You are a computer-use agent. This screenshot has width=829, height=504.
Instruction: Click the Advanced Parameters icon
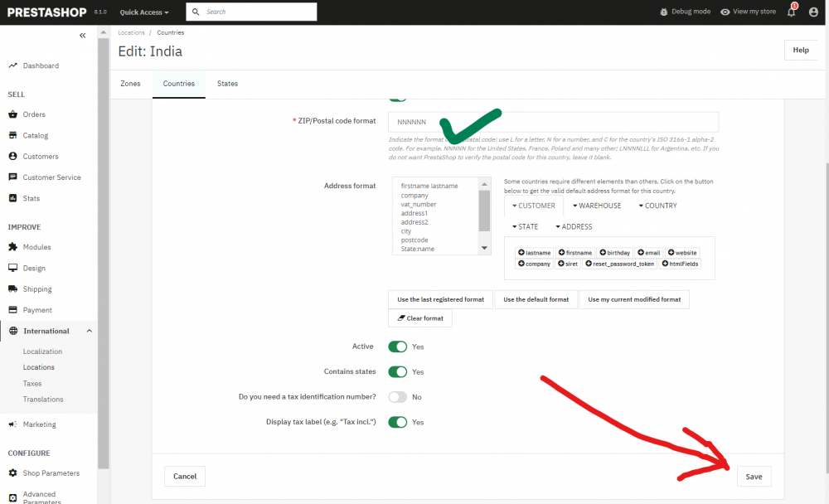12,497
